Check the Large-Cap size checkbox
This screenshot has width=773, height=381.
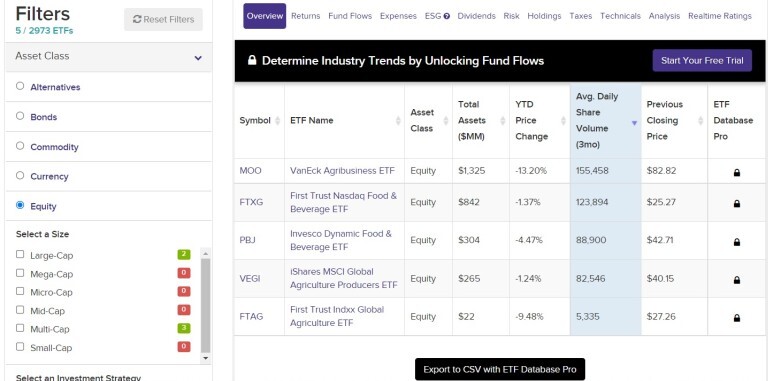click(x=20, y=254)
